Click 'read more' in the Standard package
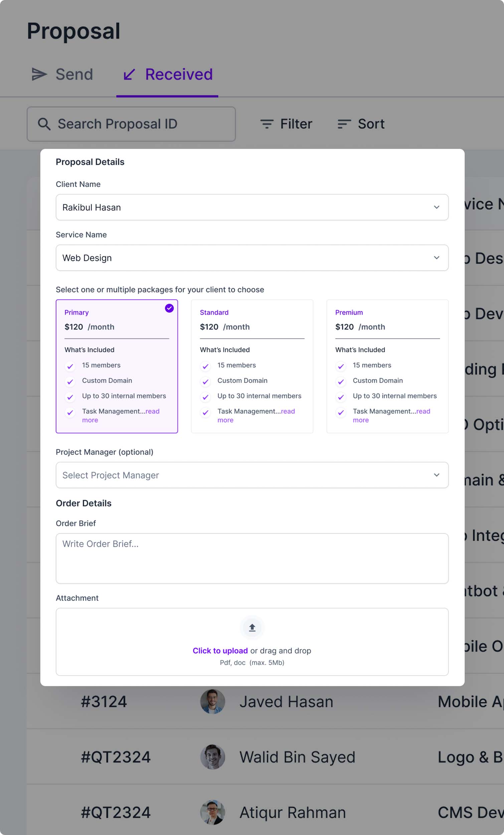Viewport: 504px width, 835px height. click(288, 411)
